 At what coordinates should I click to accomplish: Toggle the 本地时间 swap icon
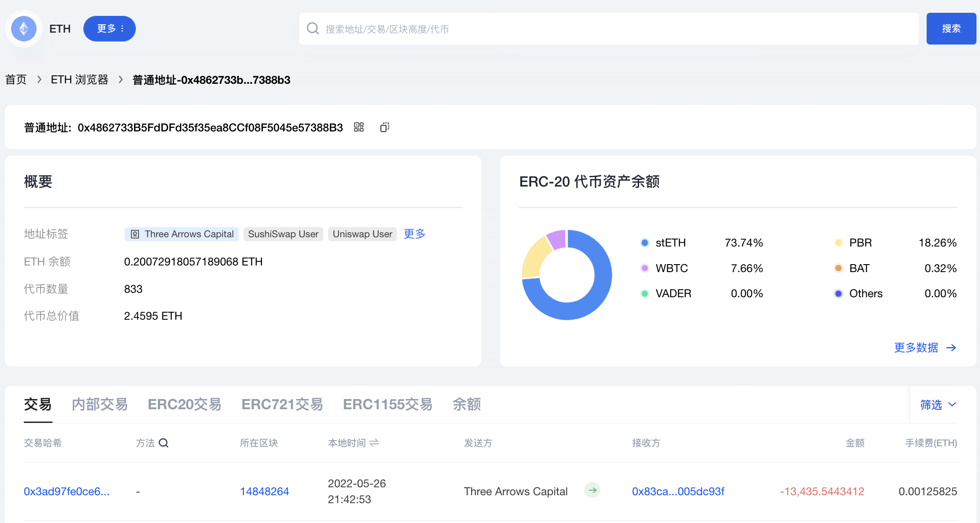click(x=374, y=443)
